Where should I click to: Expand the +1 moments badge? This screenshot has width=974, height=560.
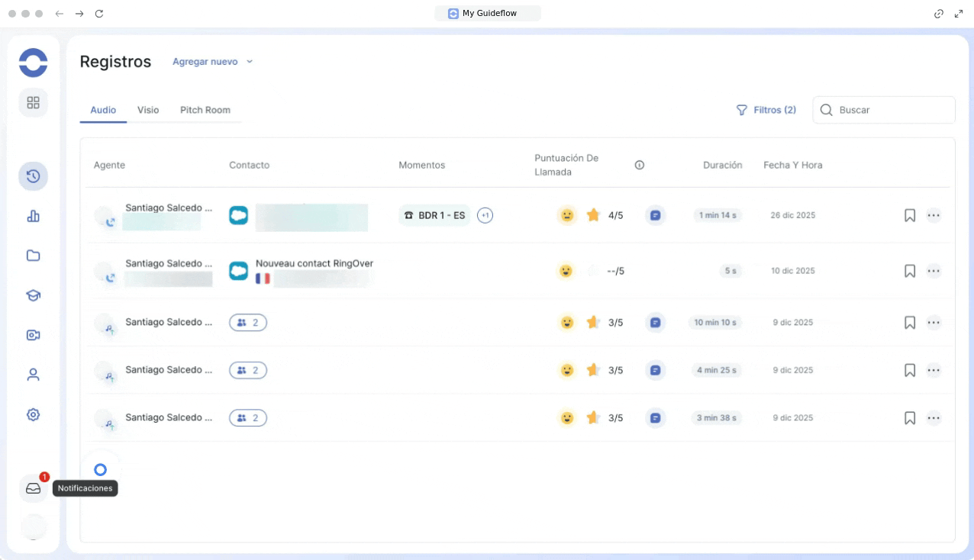click(x=485, y=215)
